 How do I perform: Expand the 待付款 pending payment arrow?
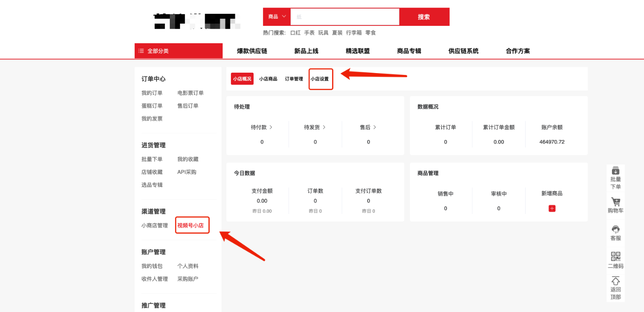pos(271,127)
